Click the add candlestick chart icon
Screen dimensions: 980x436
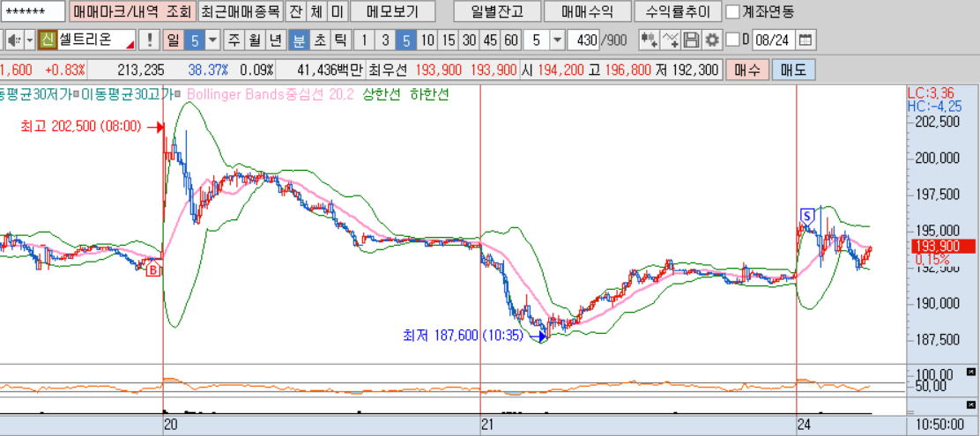(650, 41)
